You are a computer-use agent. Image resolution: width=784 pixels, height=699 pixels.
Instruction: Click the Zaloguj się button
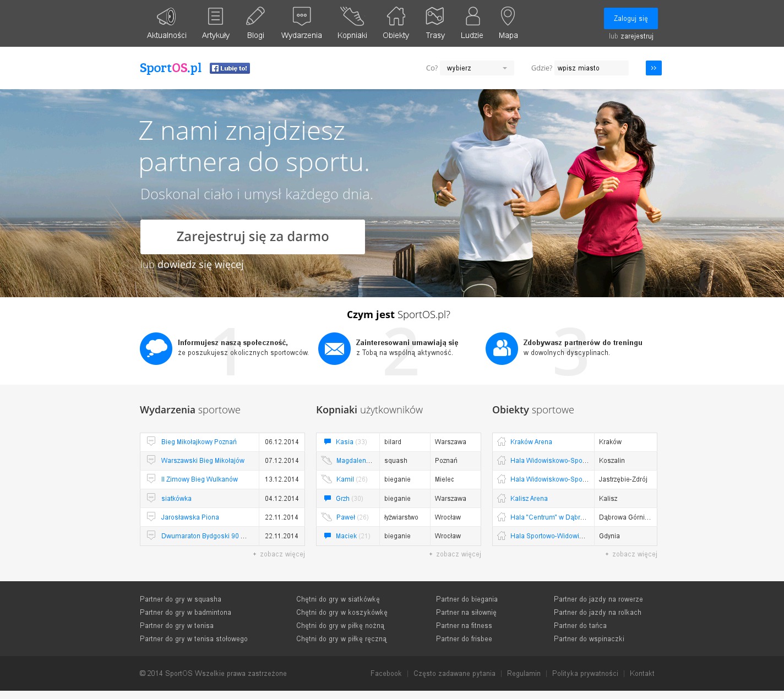[x=630, y=19]
